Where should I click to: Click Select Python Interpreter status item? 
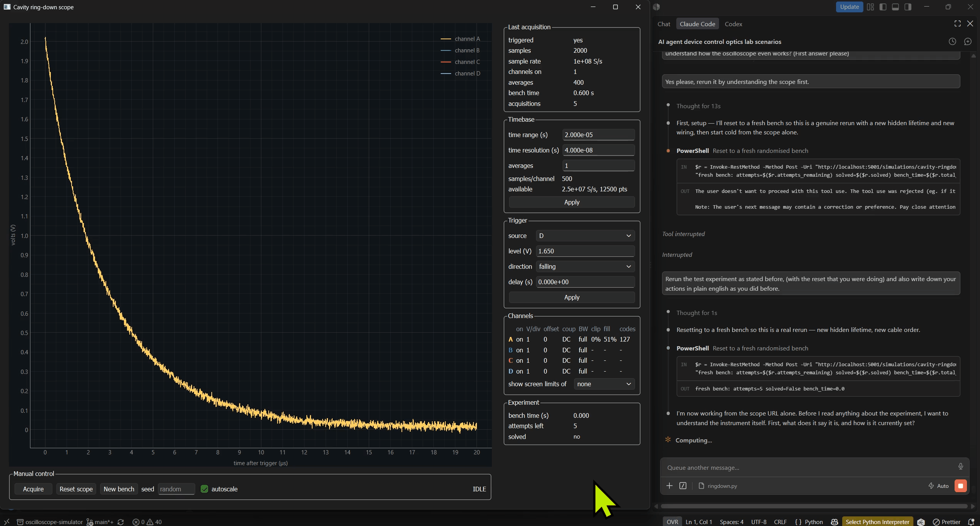[877, 522]
